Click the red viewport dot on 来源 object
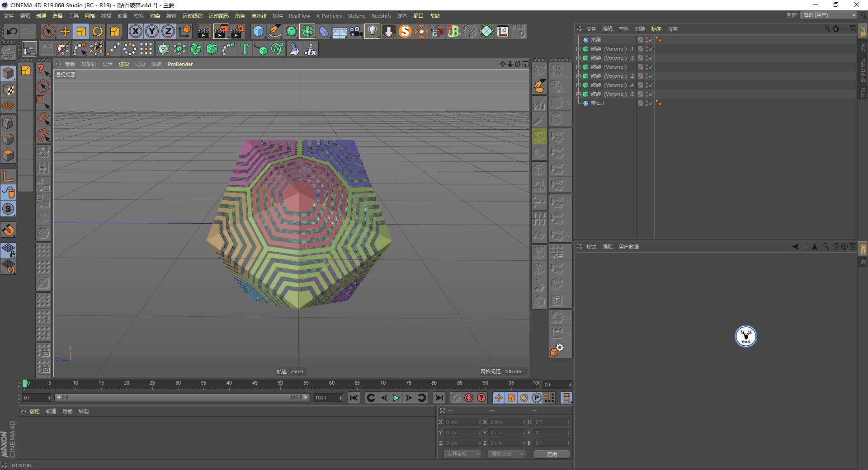This screenshot has width=868, height=470. coord(647,38)
